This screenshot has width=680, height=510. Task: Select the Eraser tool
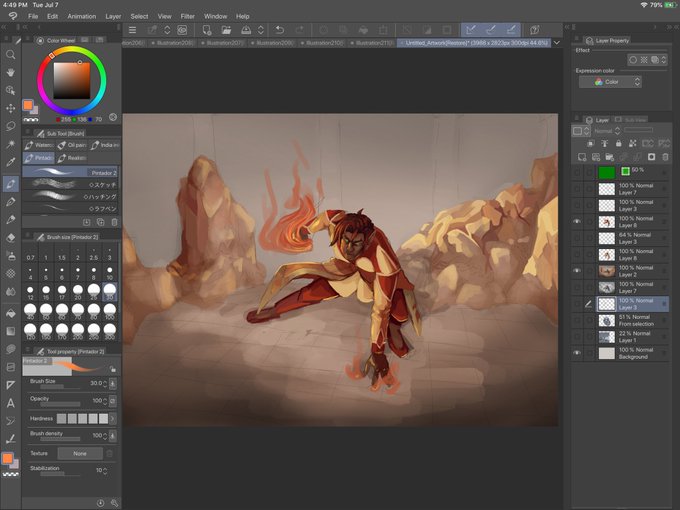(10, 237)
